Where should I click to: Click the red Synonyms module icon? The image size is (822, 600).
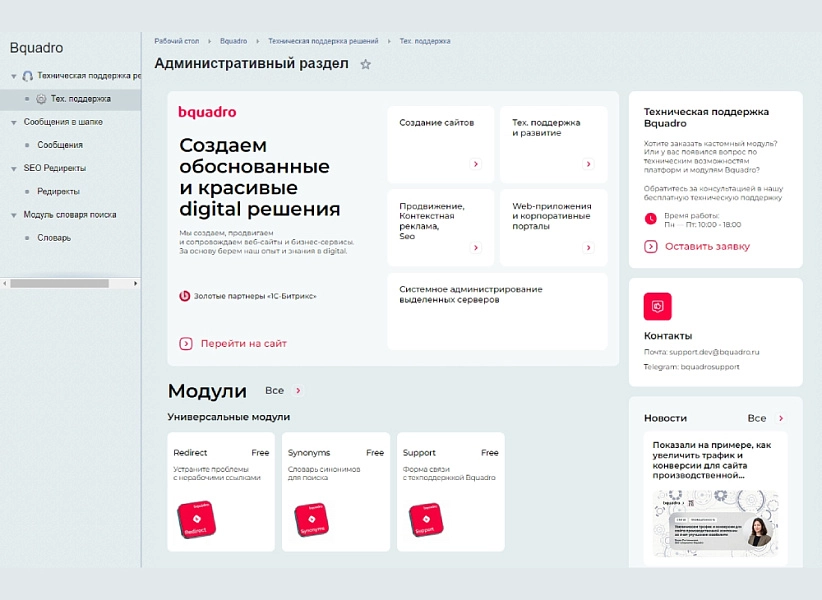coord(311,519)
